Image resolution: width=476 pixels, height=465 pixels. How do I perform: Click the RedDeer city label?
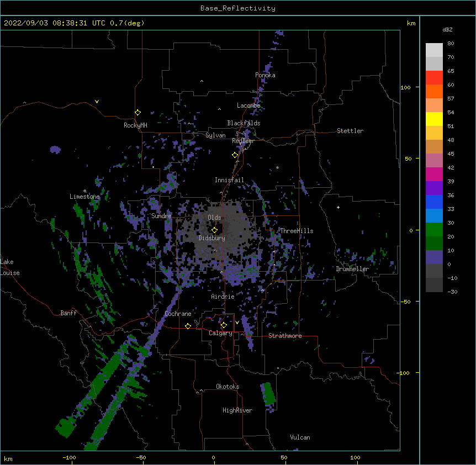[243, 141]
